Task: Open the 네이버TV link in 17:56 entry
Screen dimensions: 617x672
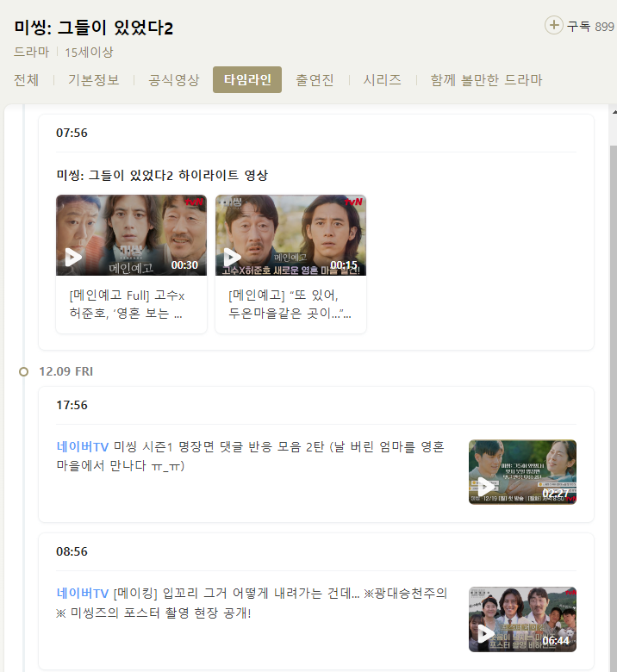Action: pos(83,446)
